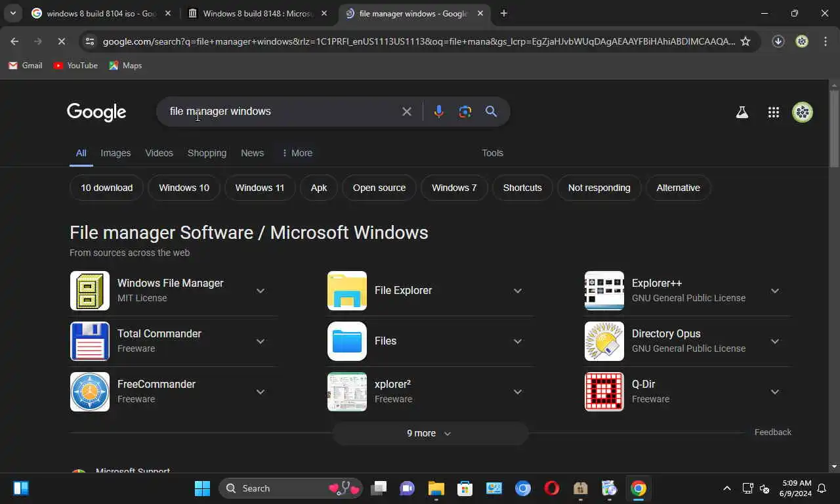
Task: Expand the Files entry chevron
Action: coord(518,341)
